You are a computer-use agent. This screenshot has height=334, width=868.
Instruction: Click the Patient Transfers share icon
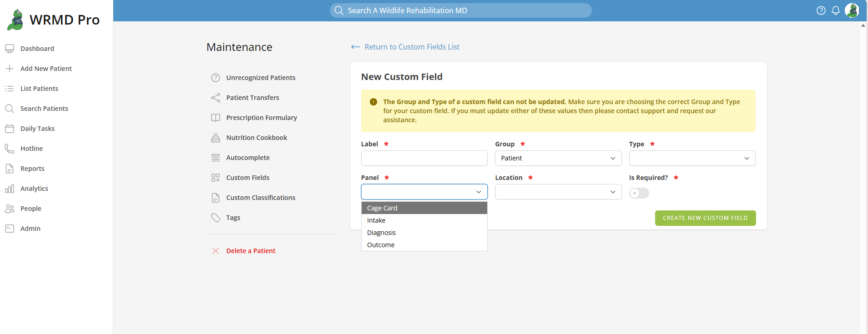pyautogui.click(x=216, y=98)
